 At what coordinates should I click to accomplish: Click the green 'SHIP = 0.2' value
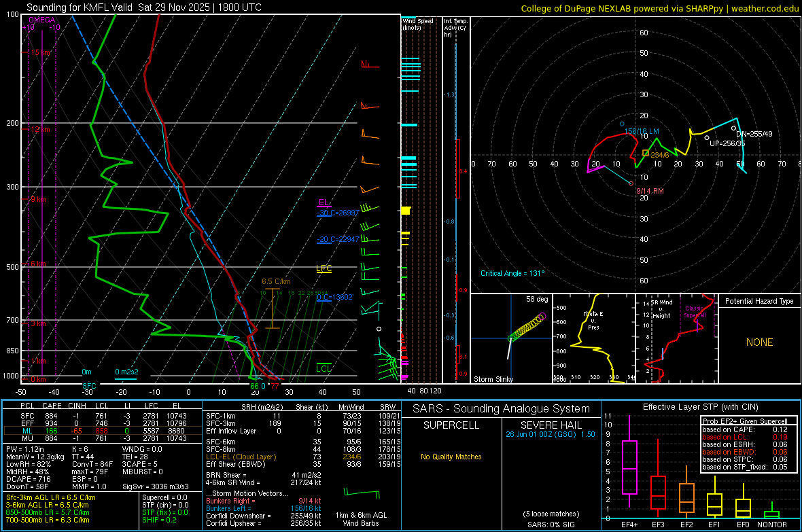(x=159, y=520)
